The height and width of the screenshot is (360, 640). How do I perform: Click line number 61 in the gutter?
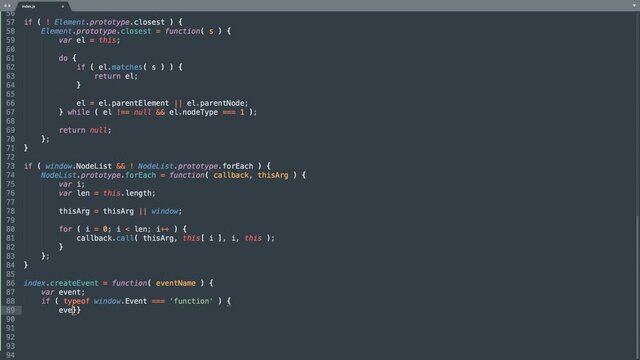[10, 58]
